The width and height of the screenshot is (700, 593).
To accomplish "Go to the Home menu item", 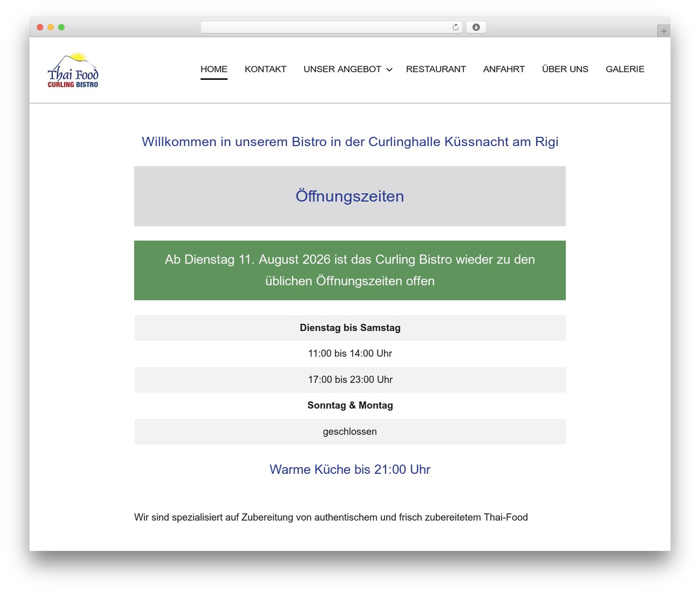I will [214, 69].
